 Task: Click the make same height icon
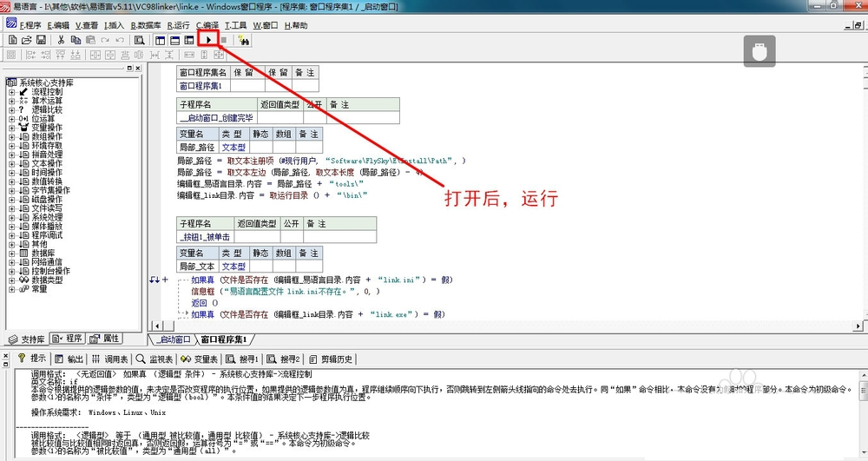pyautogui.click(x=204, y=55)
